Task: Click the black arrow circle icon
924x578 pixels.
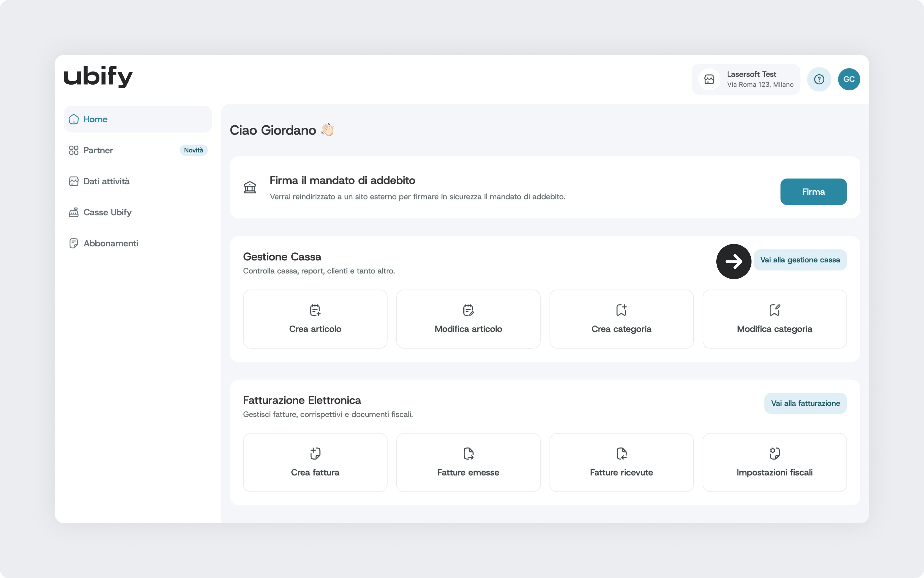Action: click(733, 262)
